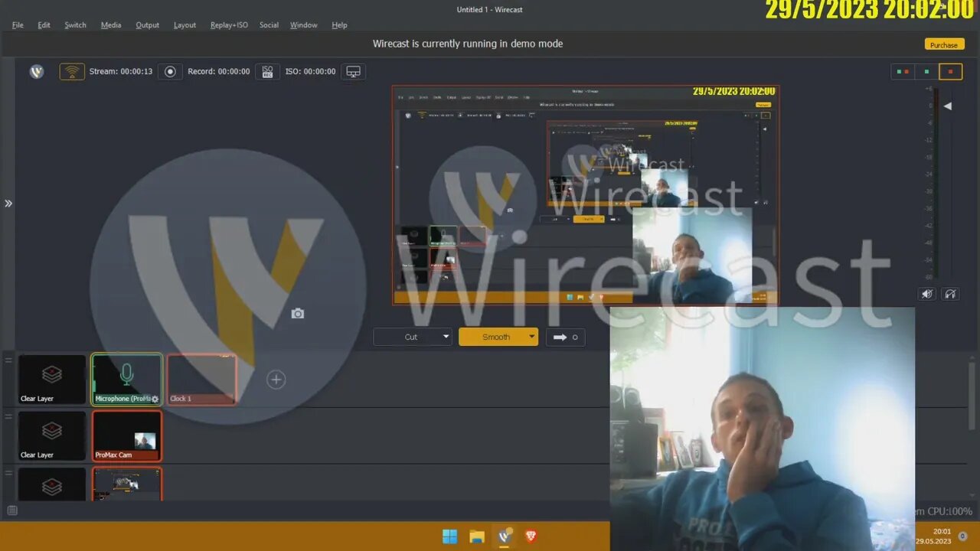
Task: Open File Explorer from the taskbar
Action: click(x=477, y=536)
